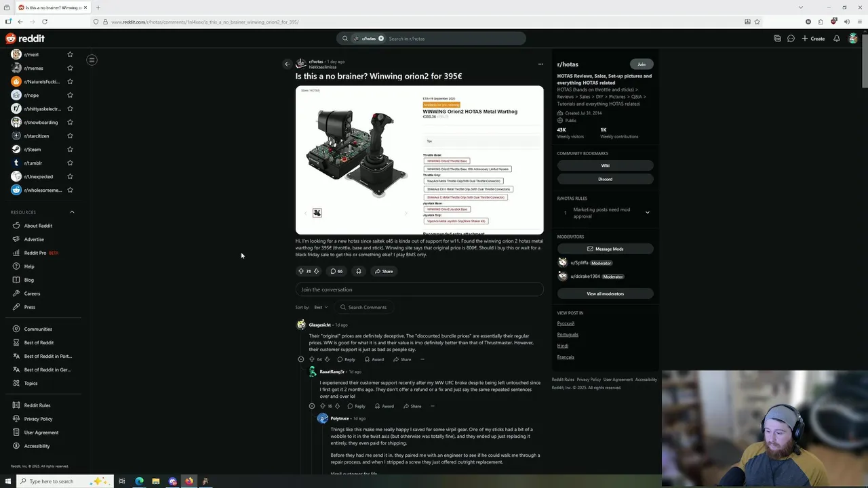Share the Winwing orion2 post
Viewport: 868px width, 488px height.
384,271
